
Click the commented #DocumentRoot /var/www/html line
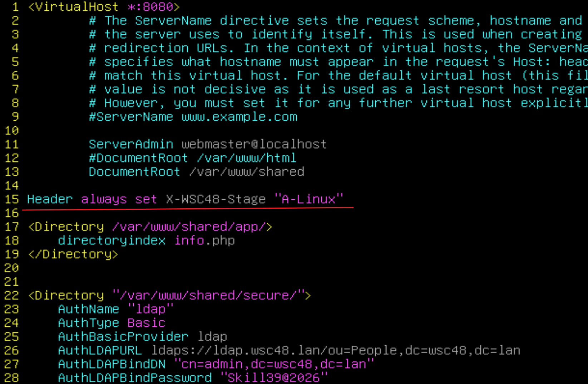193,158
